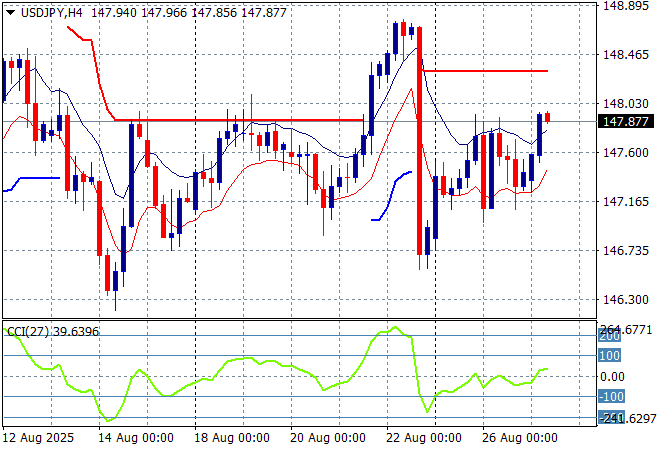Click the 146.735 price scale label
The height and width of the screenshot is (450, 660).
[625, 251]
